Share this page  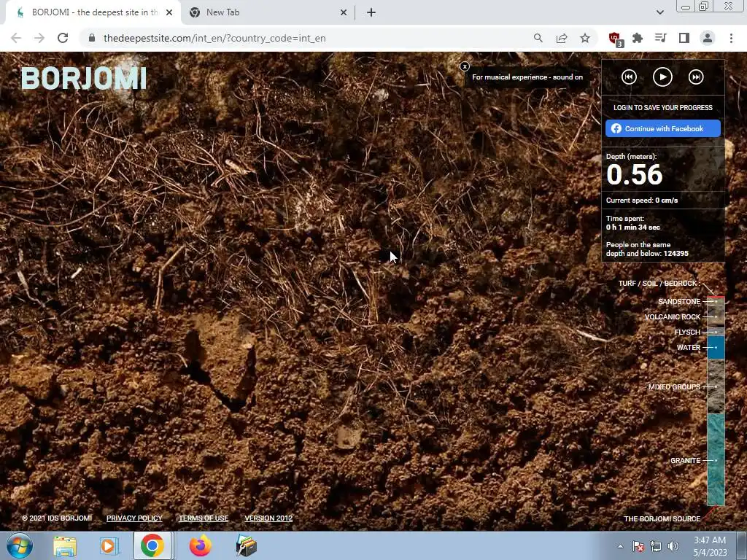click(562, 38)
